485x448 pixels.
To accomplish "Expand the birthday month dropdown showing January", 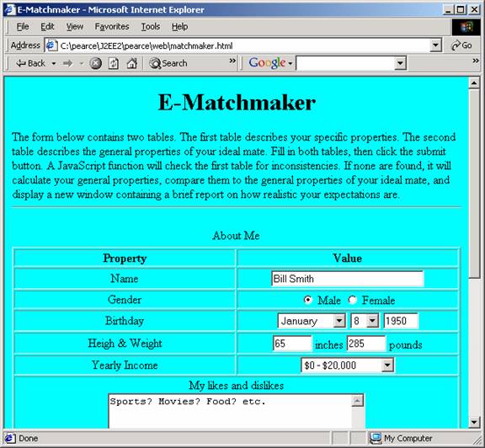I will point(339,321).
